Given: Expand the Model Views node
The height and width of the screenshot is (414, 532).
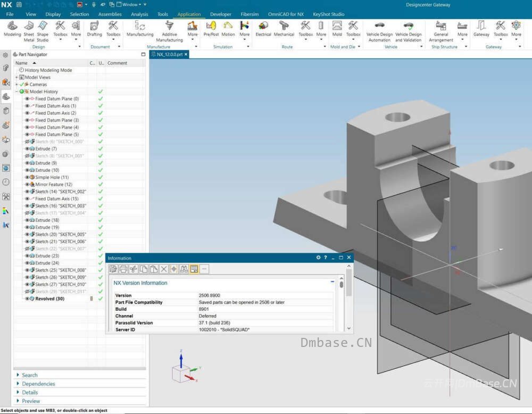Looking at the screenshot, I should (16, 77).
